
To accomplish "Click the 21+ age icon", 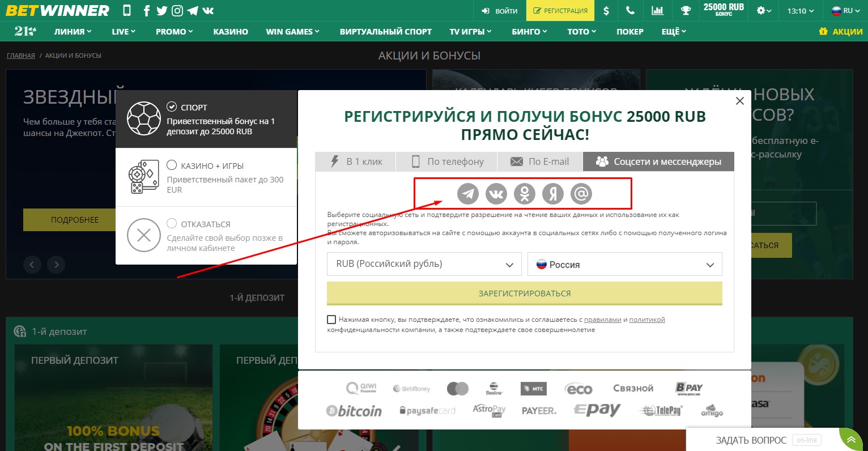I will [x=25, y=32].
